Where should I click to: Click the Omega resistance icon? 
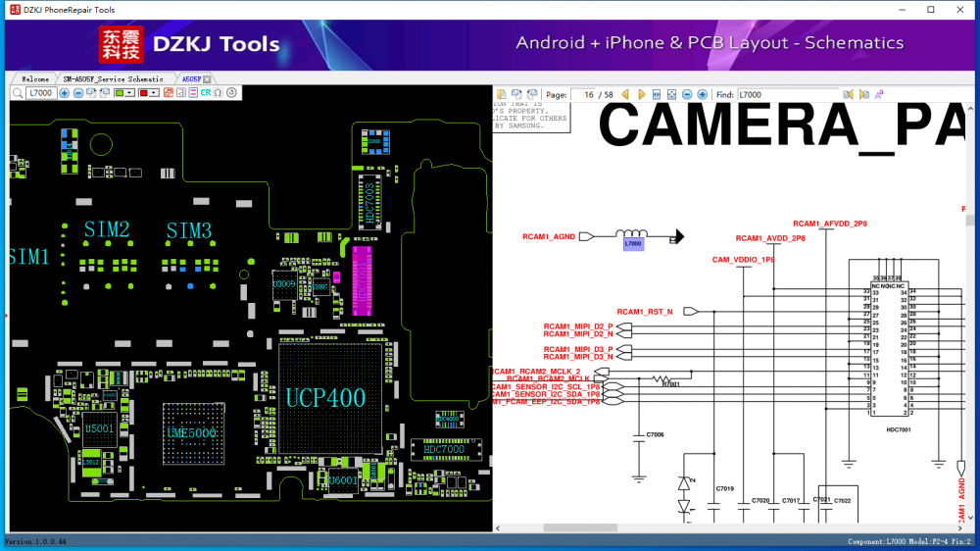(219, 93)
